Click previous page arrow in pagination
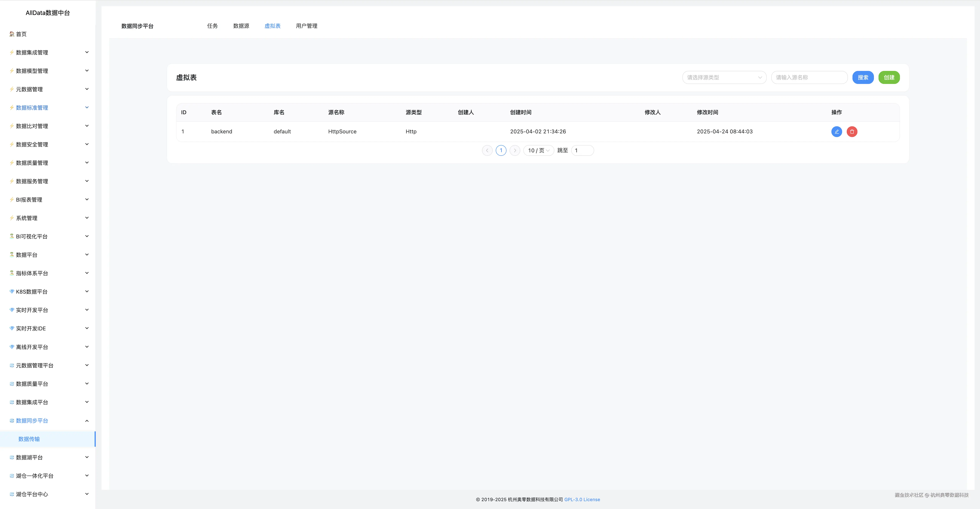The height and width of the screenshot is (509, 980). (487, 150)
